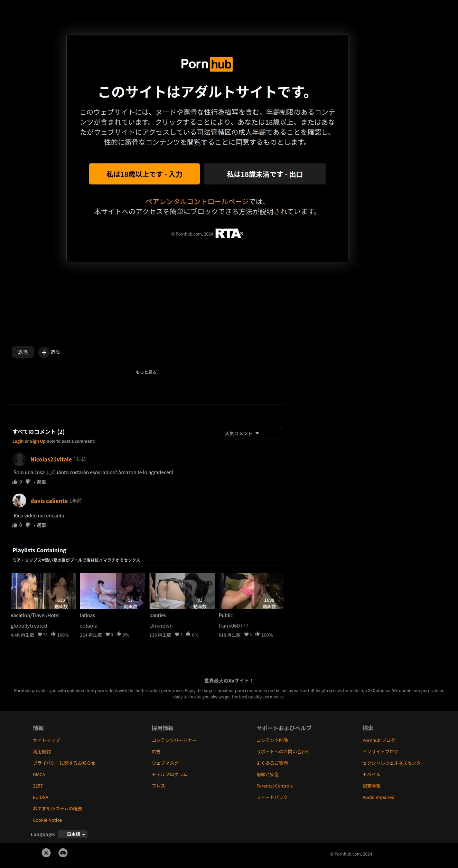
Task: Click 私は18歳未満です - 出口 exit button
Action: coord(265,174)
